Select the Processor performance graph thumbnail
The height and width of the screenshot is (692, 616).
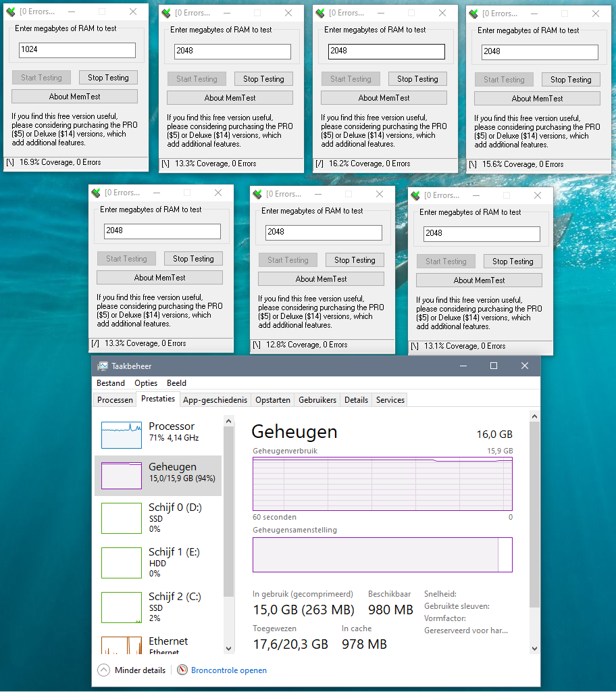pyautogui.click(x=122, y=435)
